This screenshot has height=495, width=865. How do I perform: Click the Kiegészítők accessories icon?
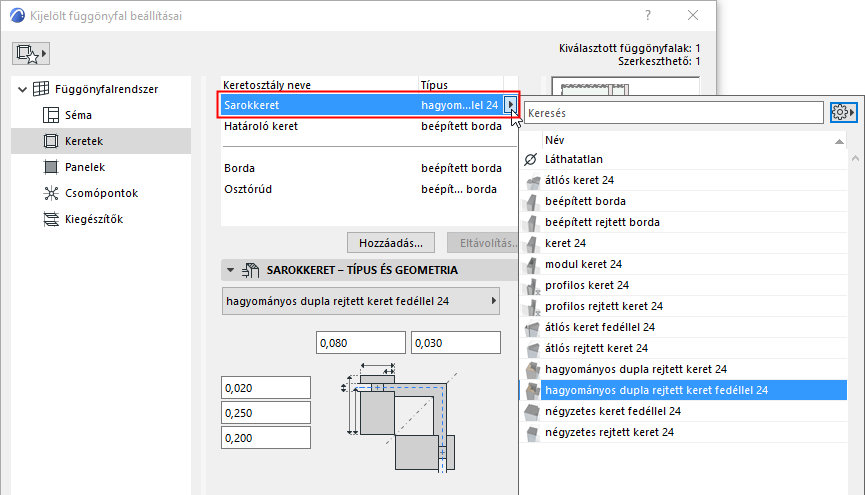pyautogui.click(x=51, y=219)
